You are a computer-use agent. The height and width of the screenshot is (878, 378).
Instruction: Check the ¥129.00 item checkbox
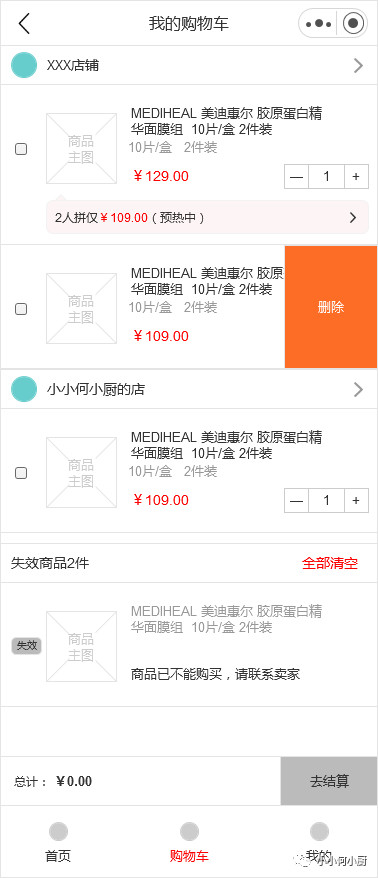21,149
